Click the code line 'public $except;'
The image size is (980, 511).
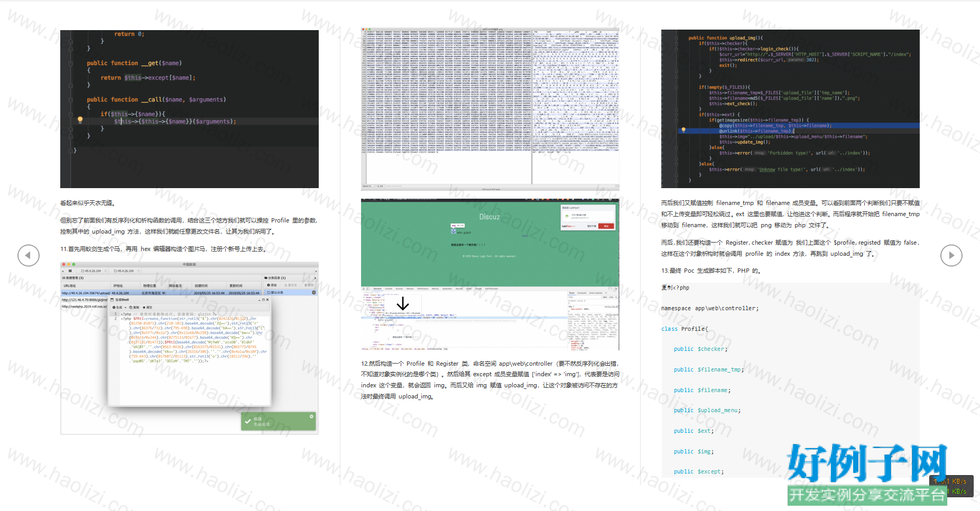pos(699,472)
